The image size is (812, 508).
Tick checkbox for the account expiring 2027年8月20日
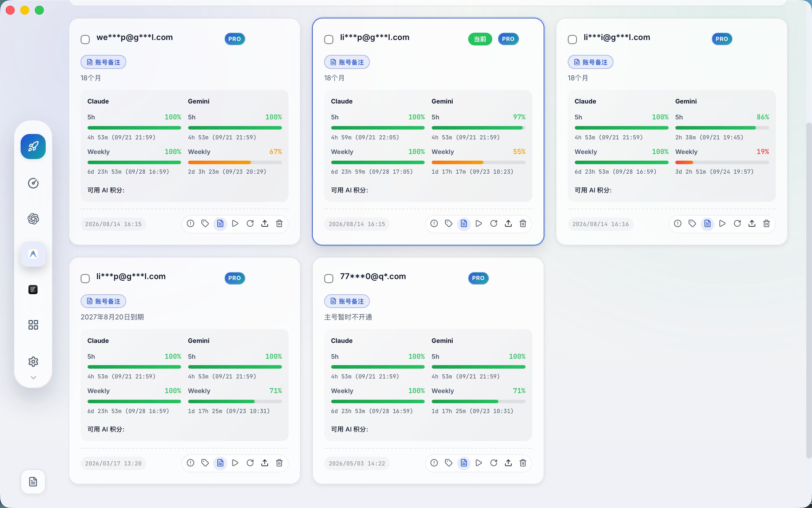point(85,278)
